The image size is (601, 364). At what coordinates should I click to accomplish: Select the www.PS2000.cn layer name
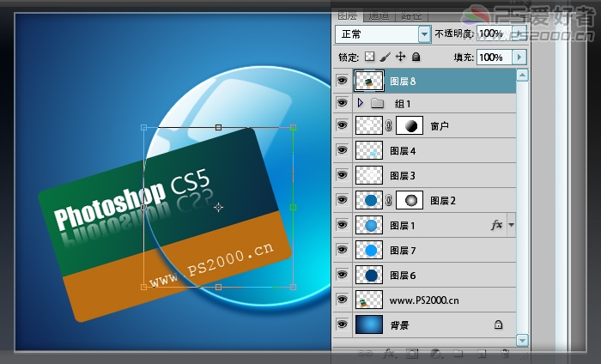pos(424,300)
